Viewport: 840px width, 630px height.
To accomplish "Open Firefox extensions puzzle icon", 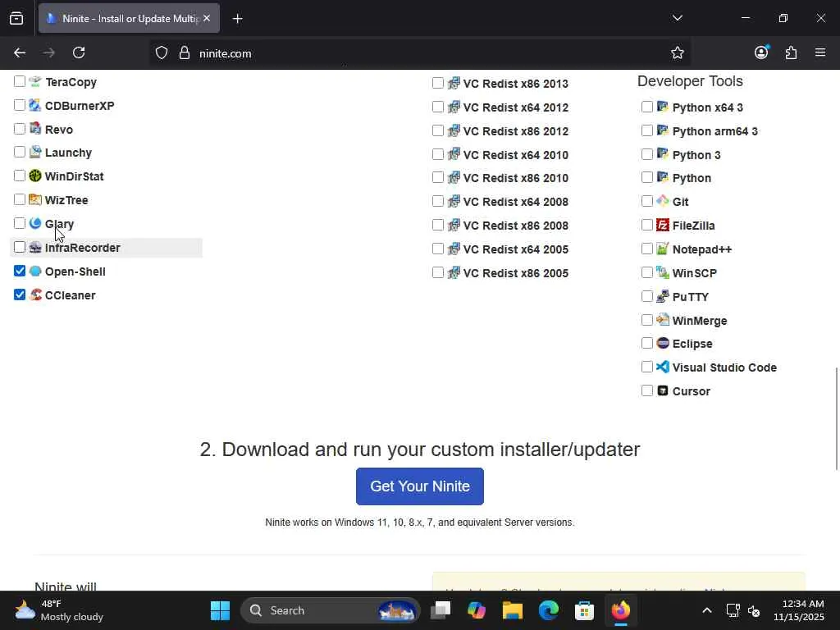I will coord(791,52).
